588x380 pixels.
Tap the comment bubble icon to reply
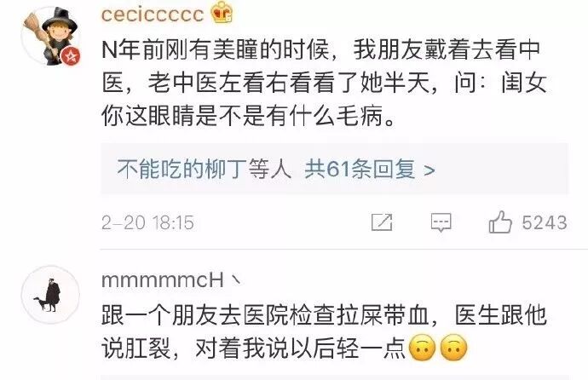tap(441, 222)
